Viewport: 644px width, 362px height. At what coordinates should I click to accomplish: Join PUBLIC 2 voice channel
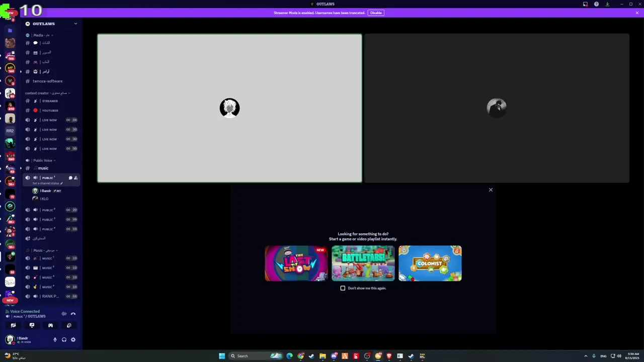tap(51, 210)
